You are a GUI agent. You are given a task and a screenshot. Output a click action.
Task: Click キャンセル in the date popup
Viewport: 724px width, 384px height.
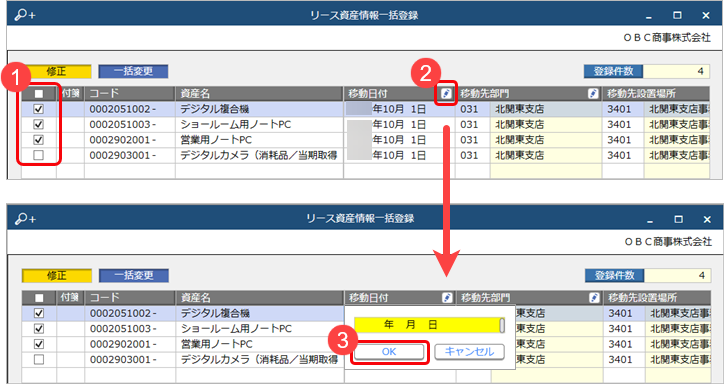click(469, 352)
